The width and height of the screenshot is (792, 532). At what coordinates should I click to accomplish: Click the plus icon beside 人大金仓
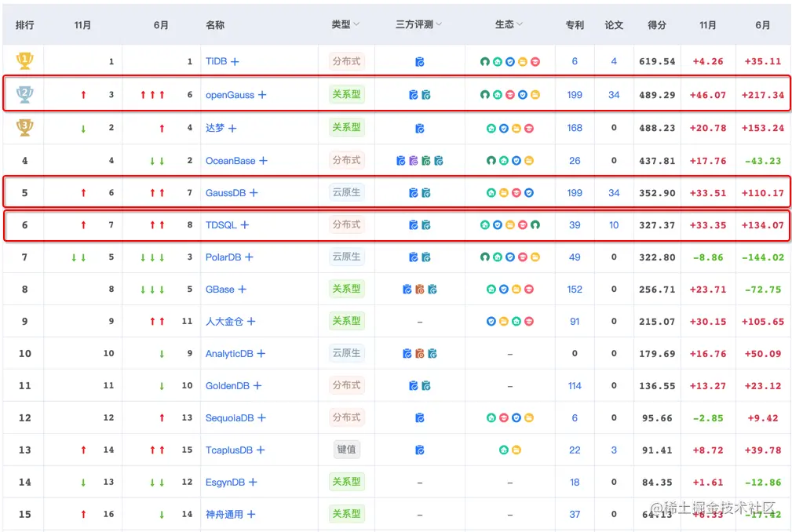tap(251, 322)
